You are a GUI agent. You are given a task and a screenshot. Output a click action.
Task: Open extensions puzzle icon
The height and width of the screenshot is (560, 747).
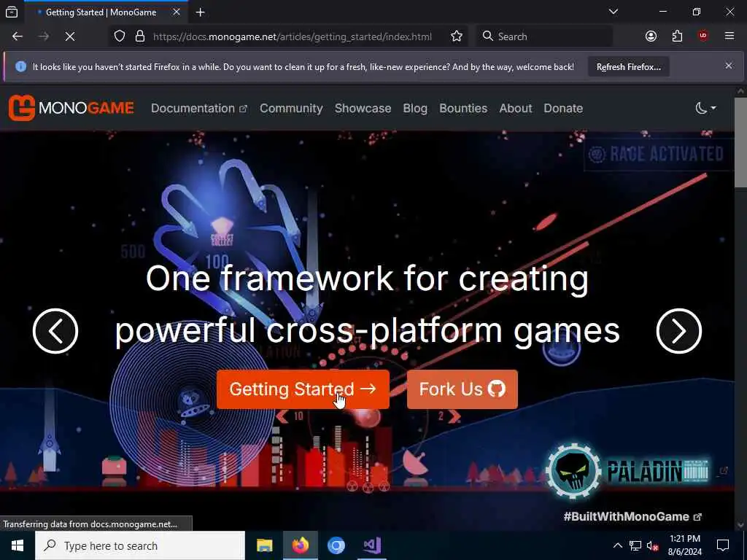pos(677,36)
